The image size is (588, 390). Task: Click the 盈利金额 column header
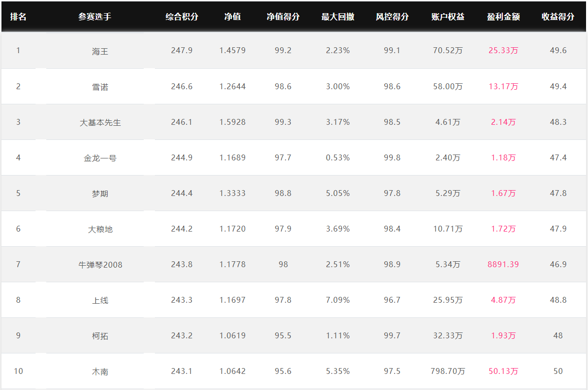coord(503,17)
